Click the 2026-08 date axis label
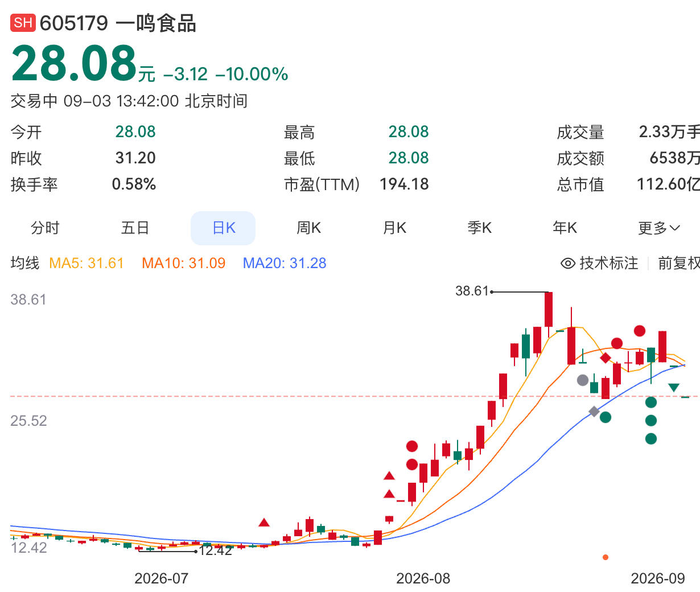 pos(423,578)
